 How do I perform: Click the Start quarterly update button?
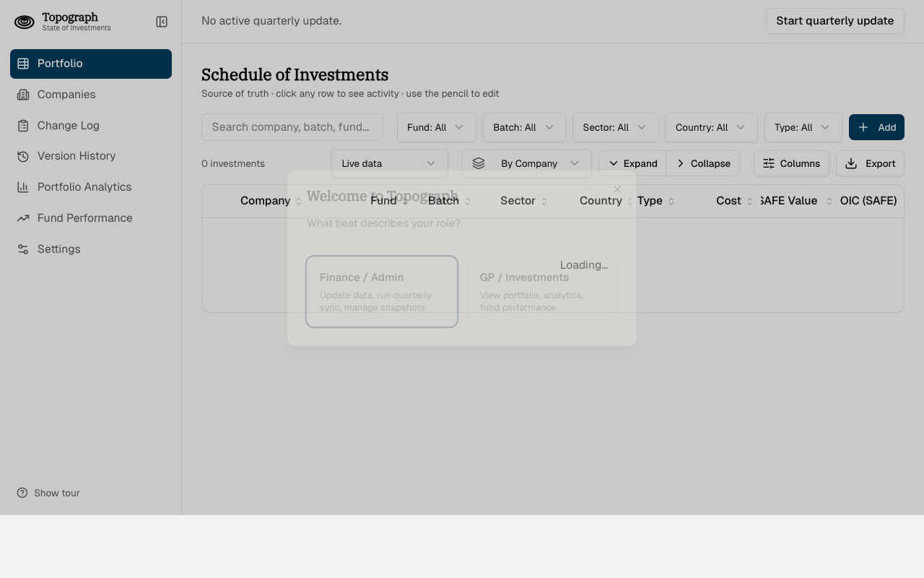pos(835,21)
